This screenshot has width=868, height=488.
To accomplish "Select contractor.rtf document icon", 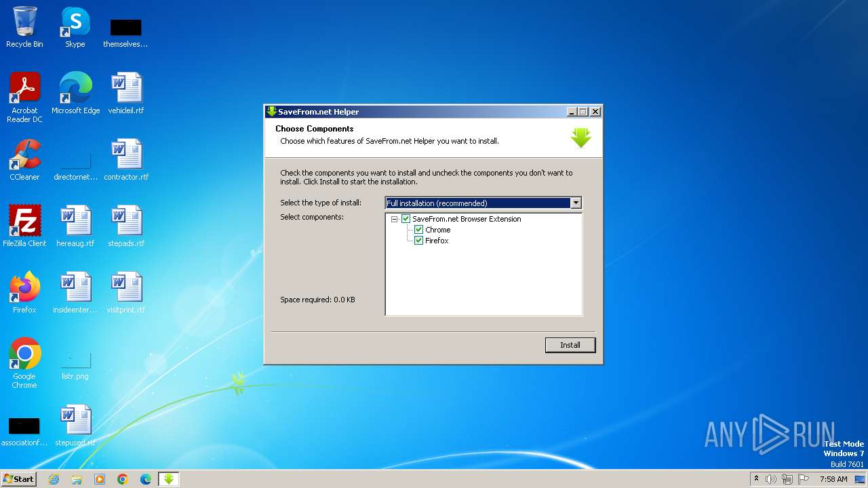I will (126, 160).
